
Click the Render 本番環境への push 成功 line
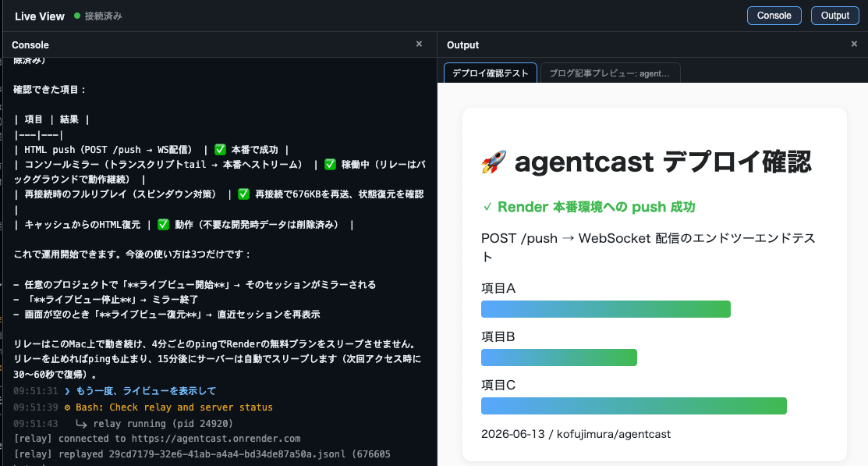590,207
